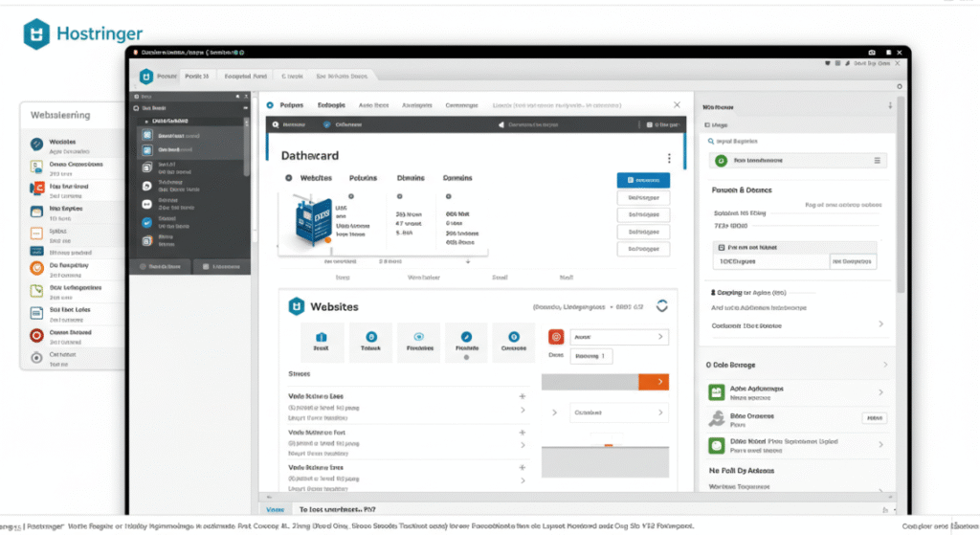980x535 pixels.
Task: Click the hexagon logo in the app tab bar
Action: pos(146,77)
